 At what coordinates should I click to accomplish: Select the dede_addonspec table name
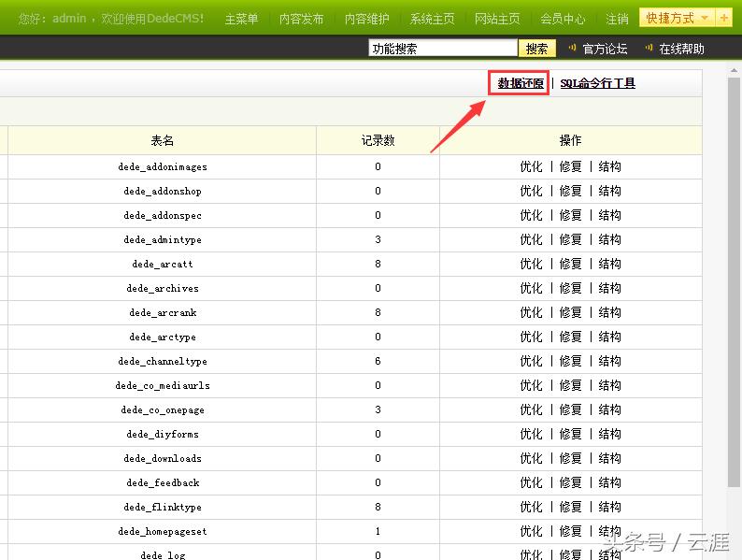[163, 215]
